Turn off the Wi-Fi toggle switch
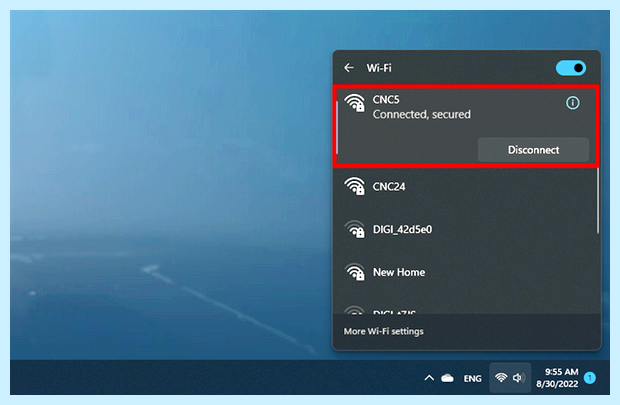620x405 pixels. [571, 68]
